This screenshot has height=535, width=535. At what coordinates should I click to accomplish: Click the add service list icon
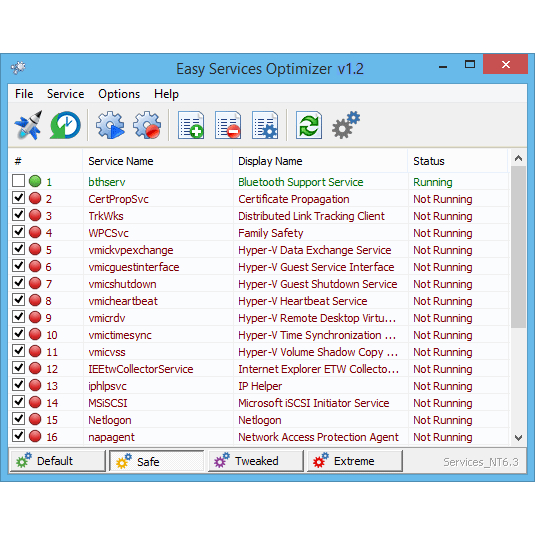click(x=191, y=125)
